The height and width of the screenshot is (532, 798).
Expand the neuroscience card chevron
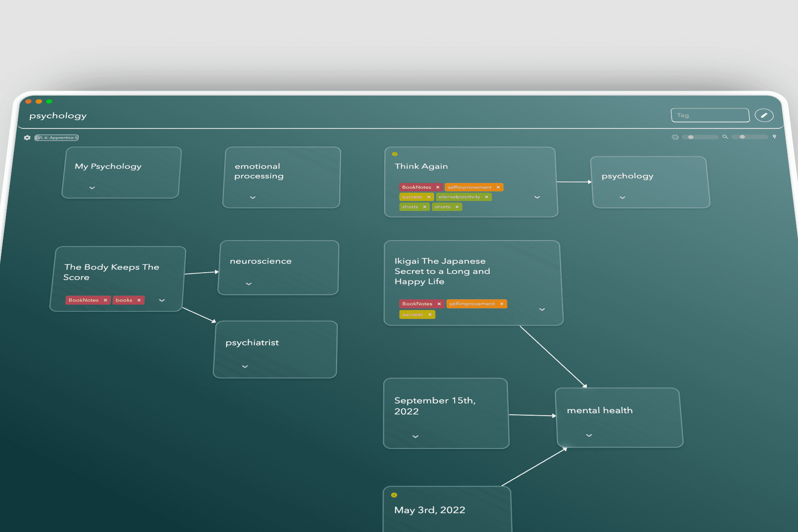pyautogui.click(x=249, y=284)
